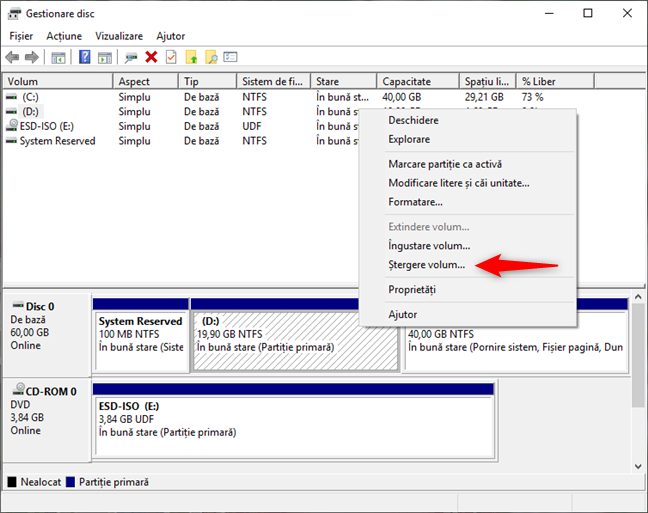Sort by the Volum column header

[x=58, y=81]
